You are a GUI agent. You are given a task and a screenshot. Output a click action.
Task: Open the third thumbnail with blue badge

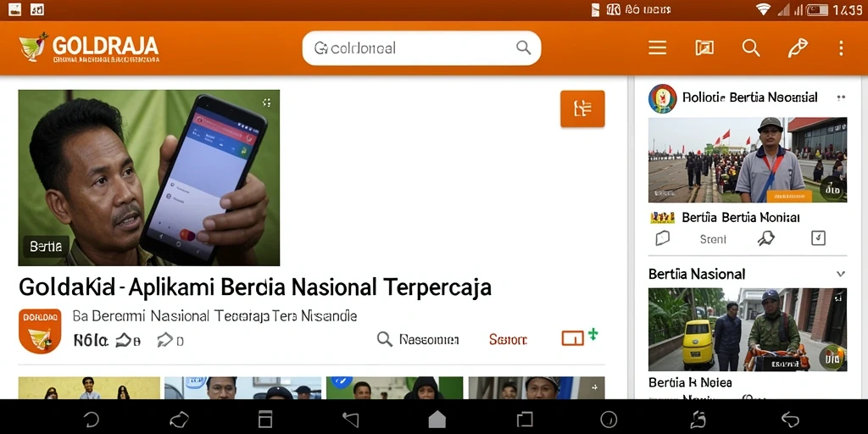[x=394, y=388]
